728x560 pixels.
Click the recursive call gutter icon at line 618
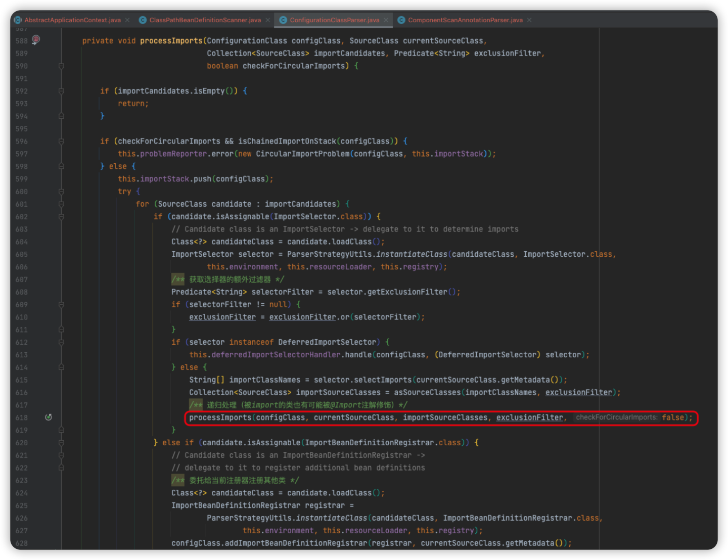pos(49,417)
